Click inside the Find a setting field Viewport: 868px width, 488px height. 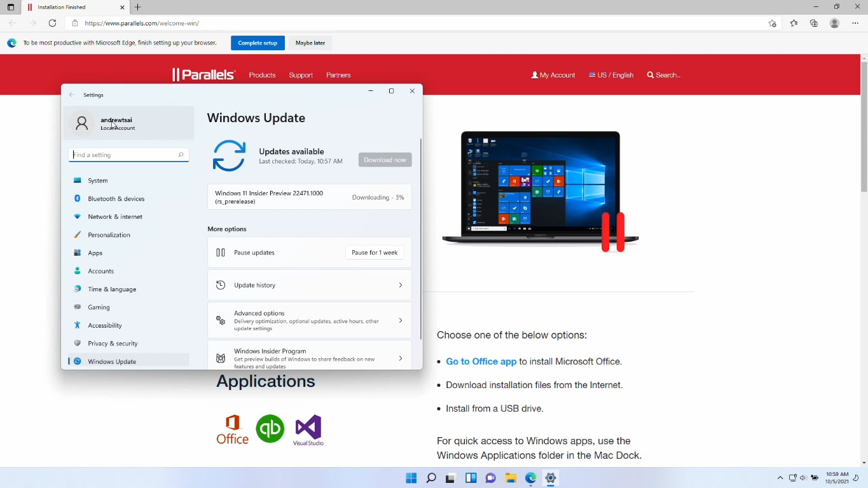(128, 155)
